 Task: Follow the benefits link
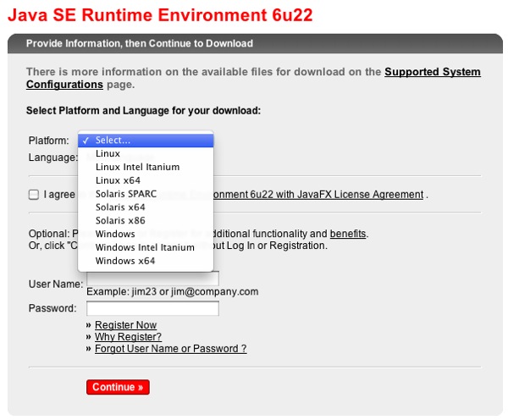(348, 234)
